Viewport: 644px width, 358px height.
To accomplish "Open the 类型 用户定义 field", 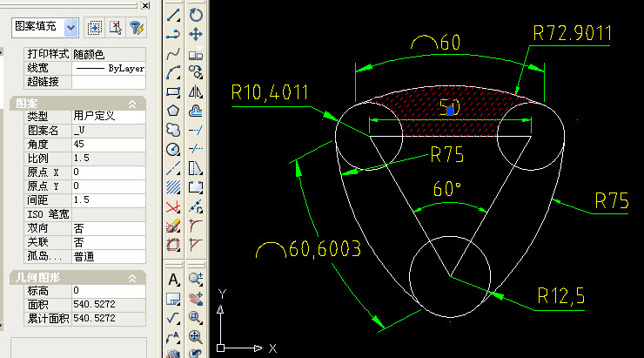I will [x=109, y=117].
